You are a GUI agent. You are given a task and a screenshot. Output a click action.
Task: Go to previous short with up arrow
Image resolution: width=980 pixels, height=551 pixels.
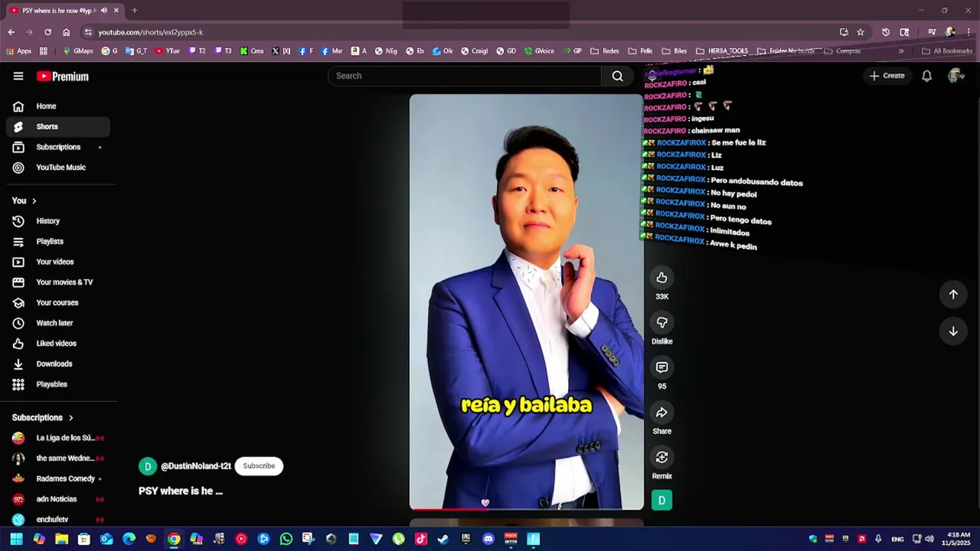click(953, 295)
